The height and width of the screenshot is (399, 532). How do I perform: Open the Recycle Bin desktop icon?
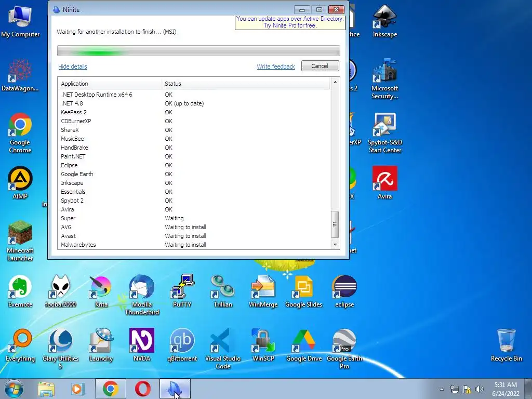(x=506, y=345)
